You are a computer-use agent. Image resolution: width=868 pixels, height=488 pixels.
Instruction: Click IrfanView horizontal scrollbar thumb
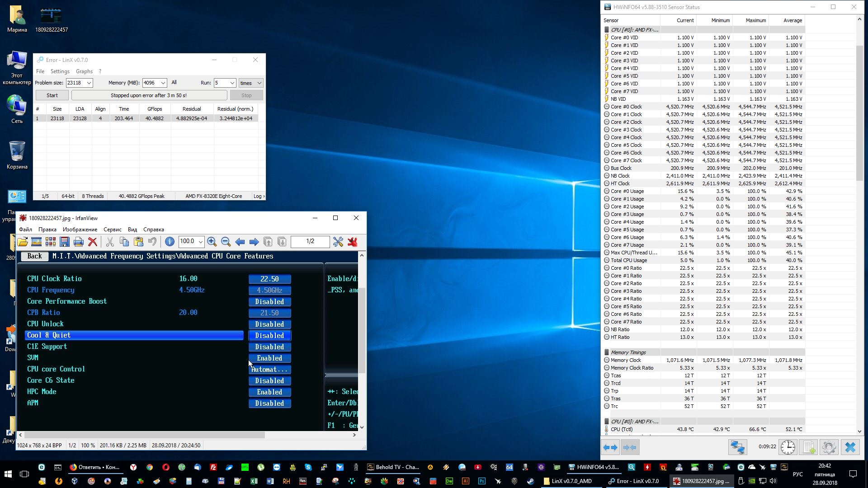click(145, 435)
